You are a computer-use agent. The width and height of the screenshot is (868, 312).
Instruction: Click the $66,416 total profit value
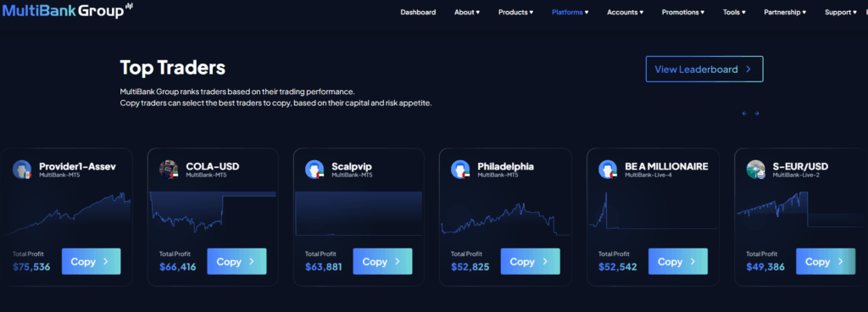coord(178,266)
